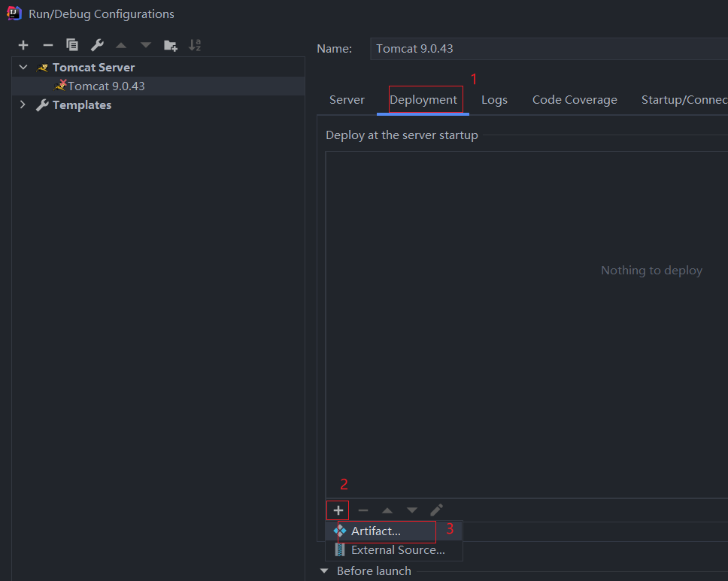Open the Code Coverage tab

point(575,100)
